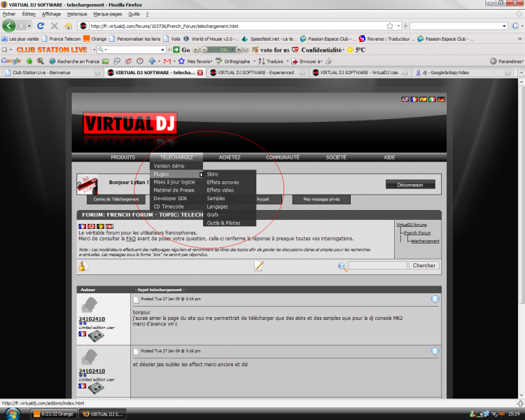Open the Fichier menu
The image size is (525, 420).
[x=9, y=14]
